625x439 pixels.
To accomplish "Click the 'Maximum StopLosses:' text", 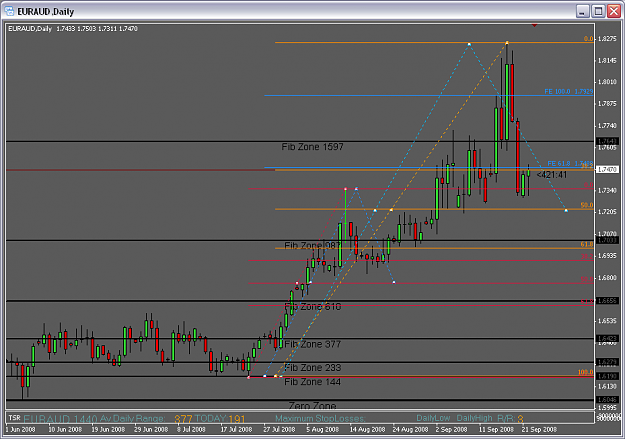I will [x=320, y=419].
